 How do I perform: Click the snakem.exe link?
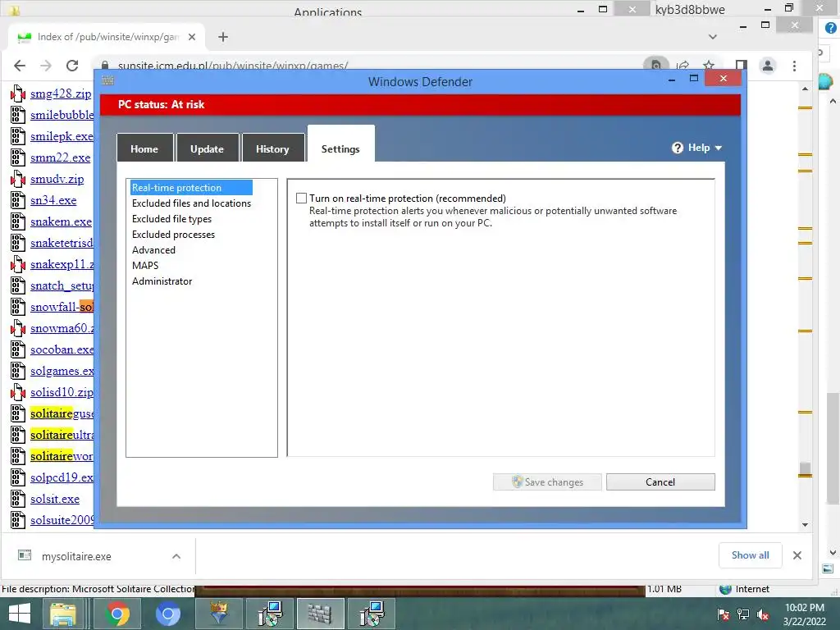61,221
